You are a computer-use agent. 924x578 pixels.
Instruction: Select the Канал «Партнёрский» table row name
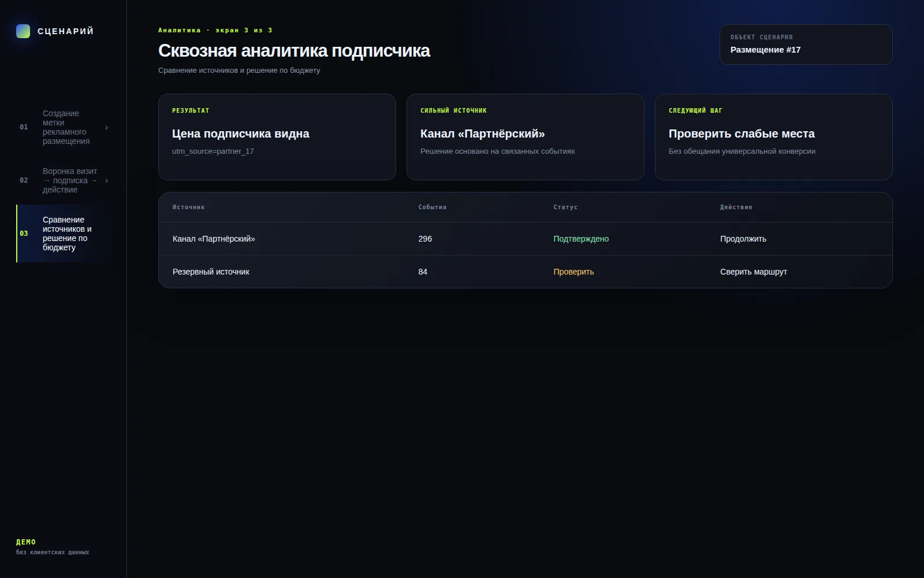(214, 239)
